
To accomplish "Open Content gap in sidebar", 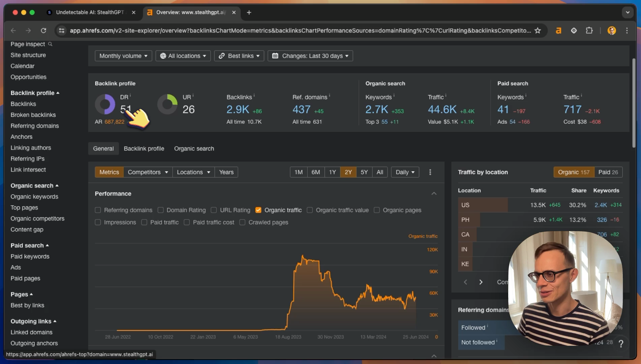I will [x=27, y=230].
